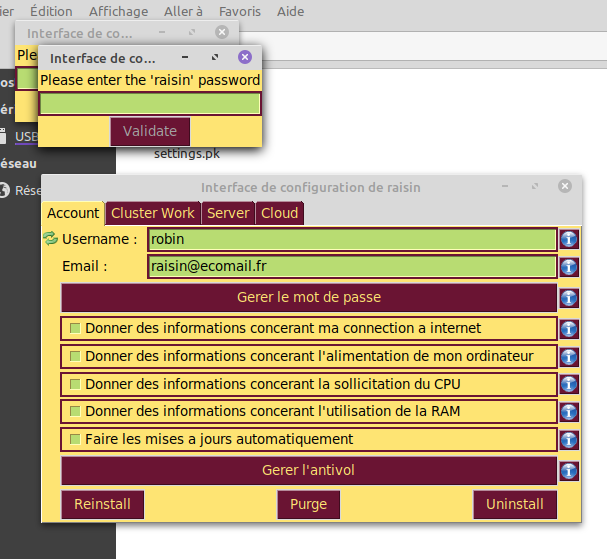Click the Purge button
The height and width of the screenshot is (559, 607).
[x=309, y=504]
